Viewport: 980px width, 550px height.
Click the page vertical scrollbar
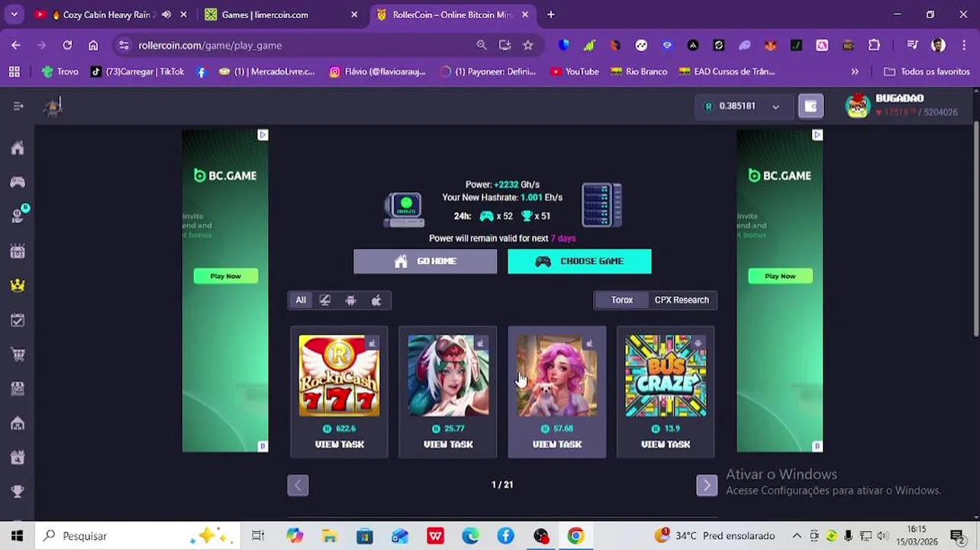[975, 229]
